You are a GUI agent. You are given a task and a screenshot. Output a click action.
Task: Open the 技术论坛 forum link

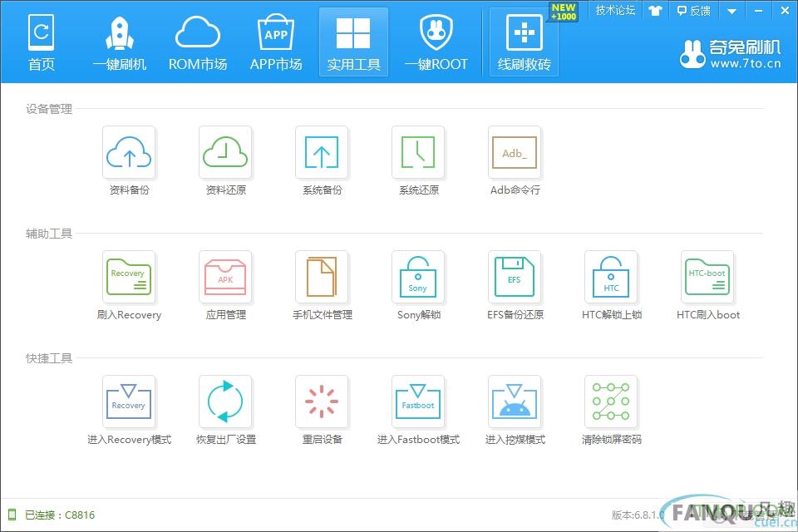tap(615, 11)
